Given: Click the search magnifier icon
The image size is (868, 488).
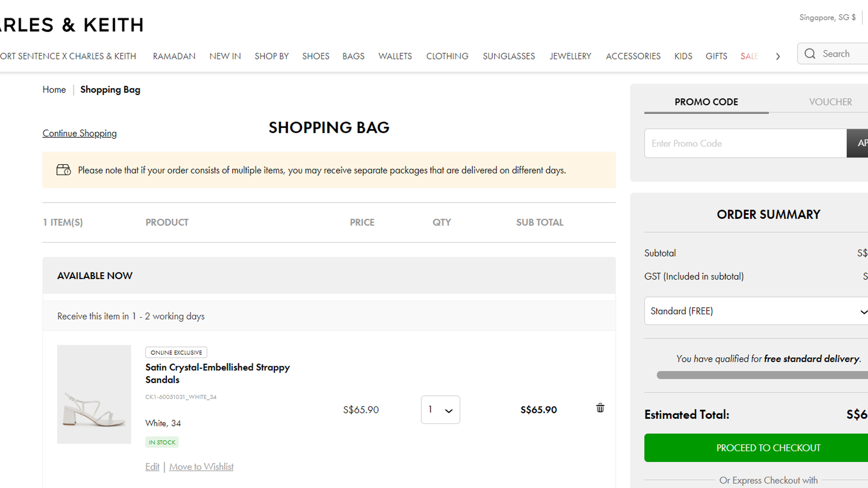Looking at the screenshot, I should pyautogui.click(x=810, y=54).
